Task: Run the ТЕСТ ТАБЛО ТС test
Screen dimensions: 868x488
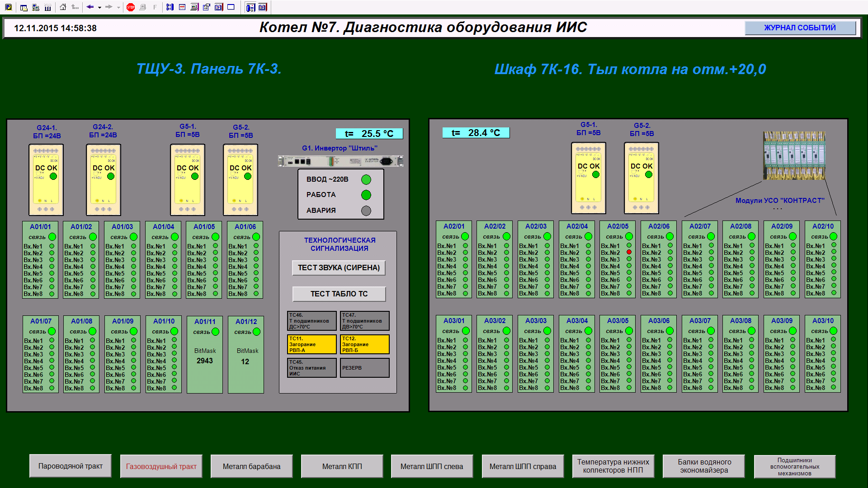Action: pos(339,294)
